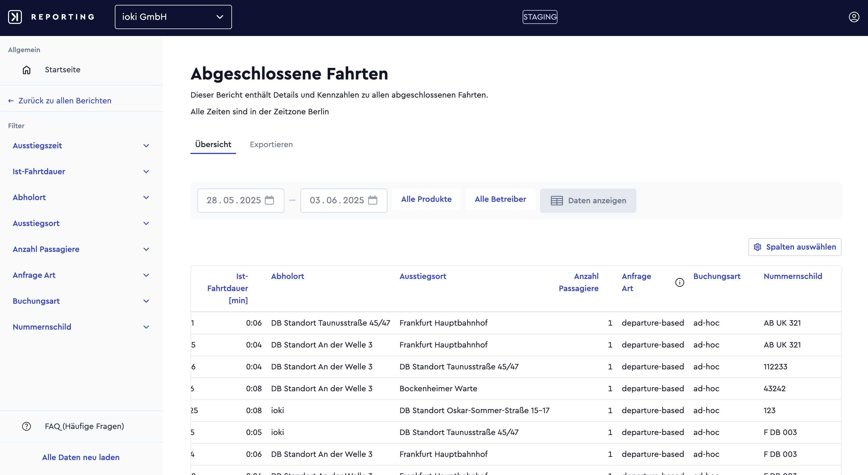
Task: Click the gear icon in Spalten auswählen
Action: coord(757,247)
